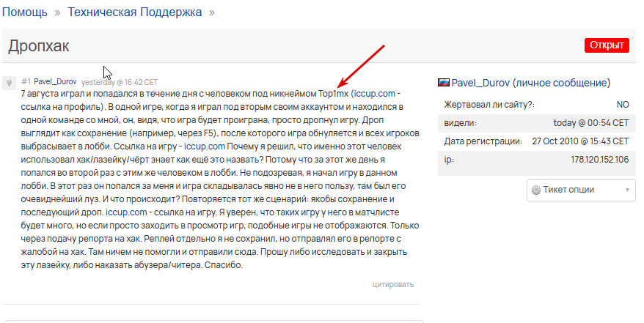
Task: Click the Тикет опции dropdown arrow
Action: [x=627, y=190]
